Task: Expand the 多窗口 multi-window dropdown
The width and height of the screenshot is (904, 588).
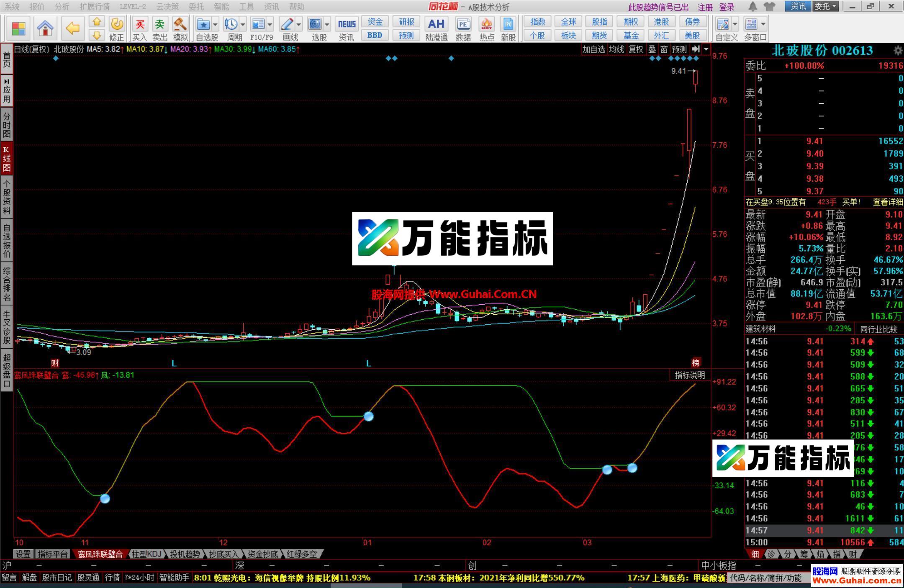Action: coord(763,24)
